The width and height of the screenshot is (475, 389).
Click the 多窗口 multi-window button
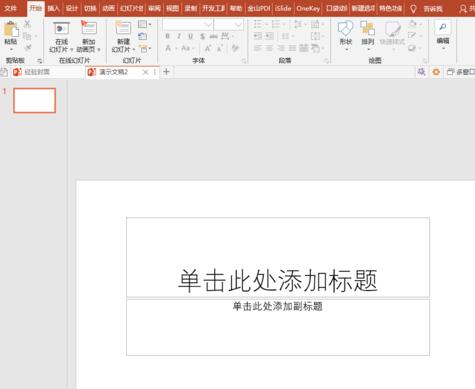(461, 72)
